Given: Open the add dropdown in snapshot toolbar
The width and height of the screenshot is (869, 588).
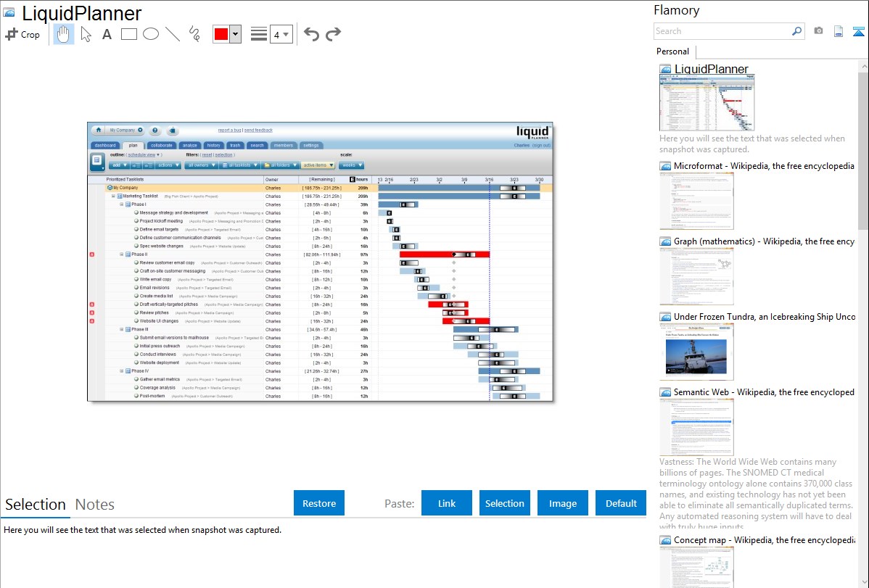Looking at the screenshot, I should pos(119,165).
